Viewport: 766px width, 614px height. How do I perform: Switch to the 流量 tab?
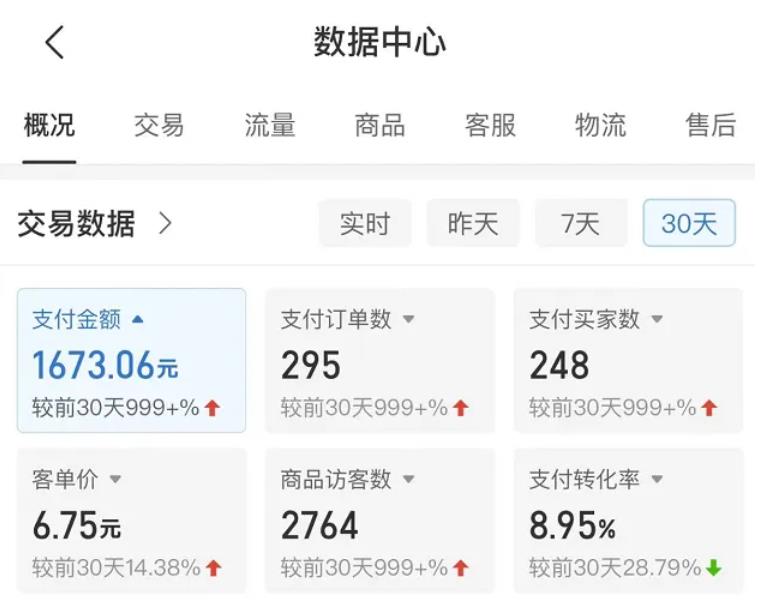point(270,125)
